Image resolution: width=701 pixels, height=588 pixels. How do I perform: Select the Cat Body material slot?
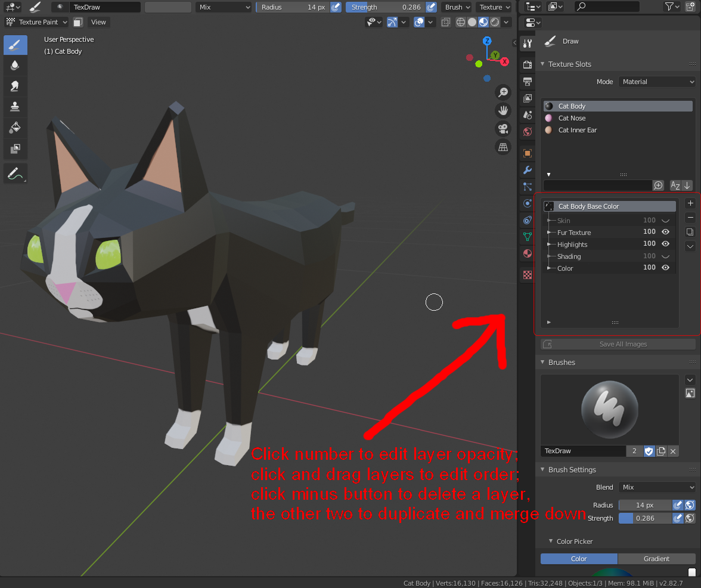[x=618, y=106]
